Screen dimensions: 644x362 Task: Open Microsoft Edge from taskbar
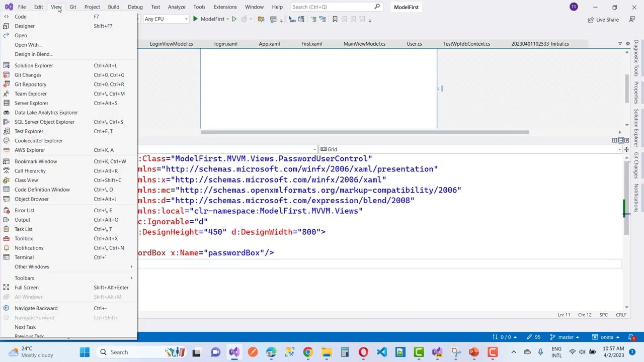(271, 352)
